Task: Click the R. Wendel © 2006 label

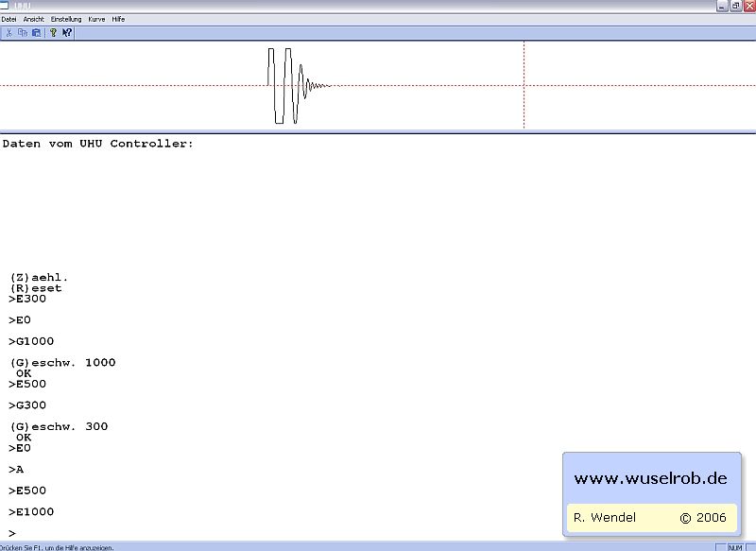Action: click(650, 518)
